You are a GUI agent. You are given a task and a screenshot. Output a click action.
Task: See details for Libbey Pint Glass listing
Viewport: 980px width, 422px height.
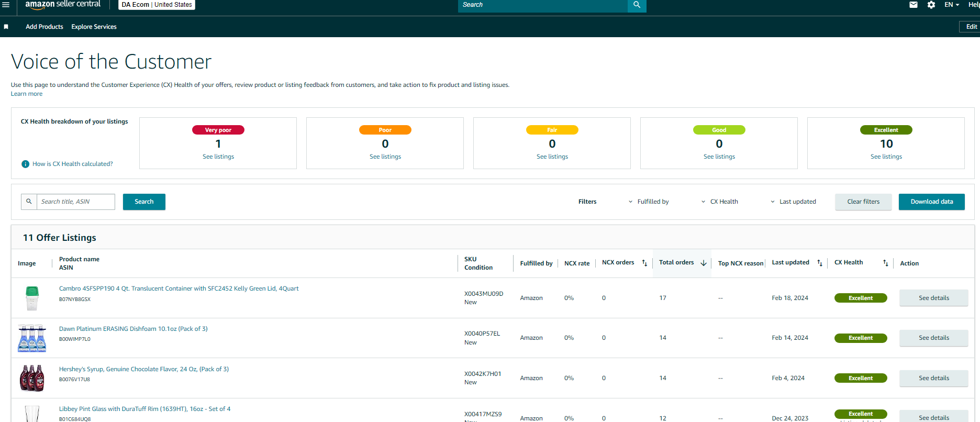(x=934, y=417)
